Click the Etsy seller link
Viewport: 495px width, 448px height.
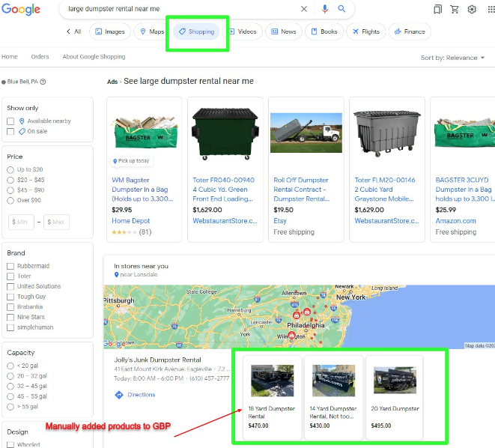click(280, 221)
